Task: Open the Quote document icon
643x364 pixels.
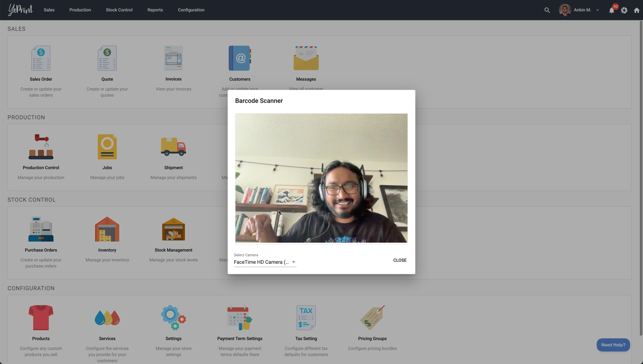Action: tap(107, 58)
